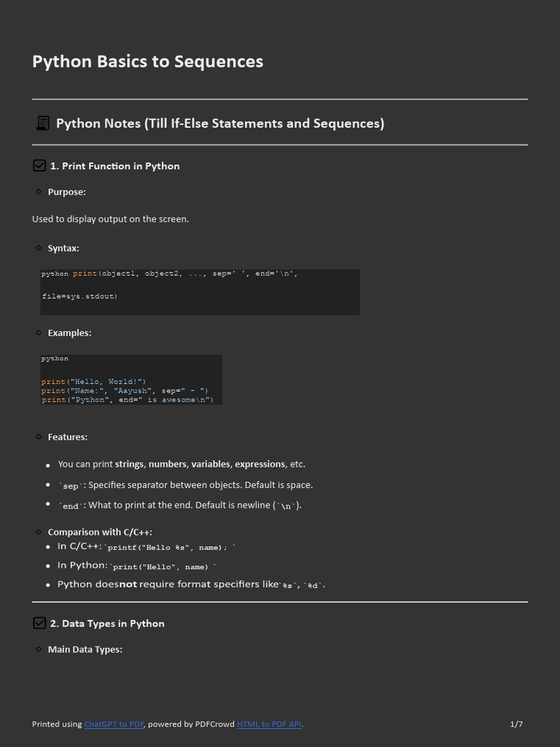
Task: Follow the HTML to PDF API link
Action: (x=270, y=724)
